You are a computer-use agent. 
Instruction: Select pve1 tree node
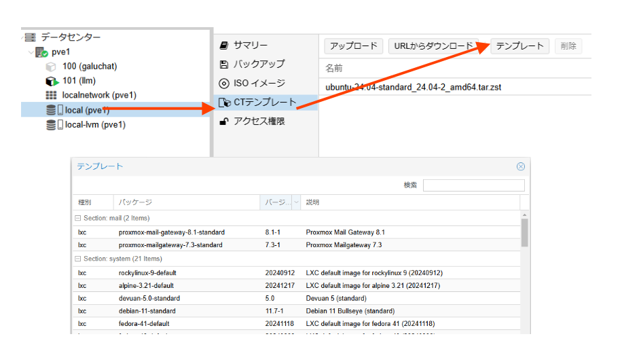[x=60, y=52]
